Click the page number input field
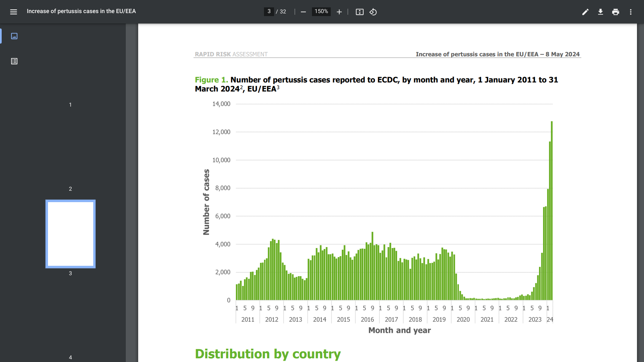The image size is (644, 362). point(269,11)
